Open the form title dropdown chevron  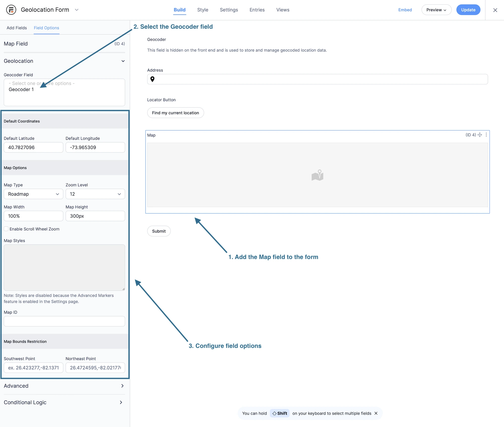click(77, 10)
